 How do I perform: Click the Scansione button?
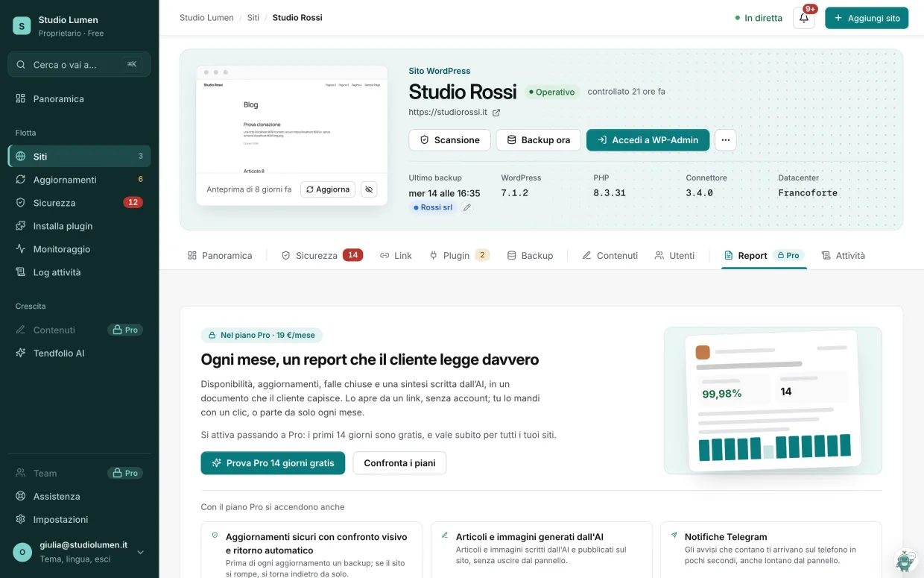450,140
